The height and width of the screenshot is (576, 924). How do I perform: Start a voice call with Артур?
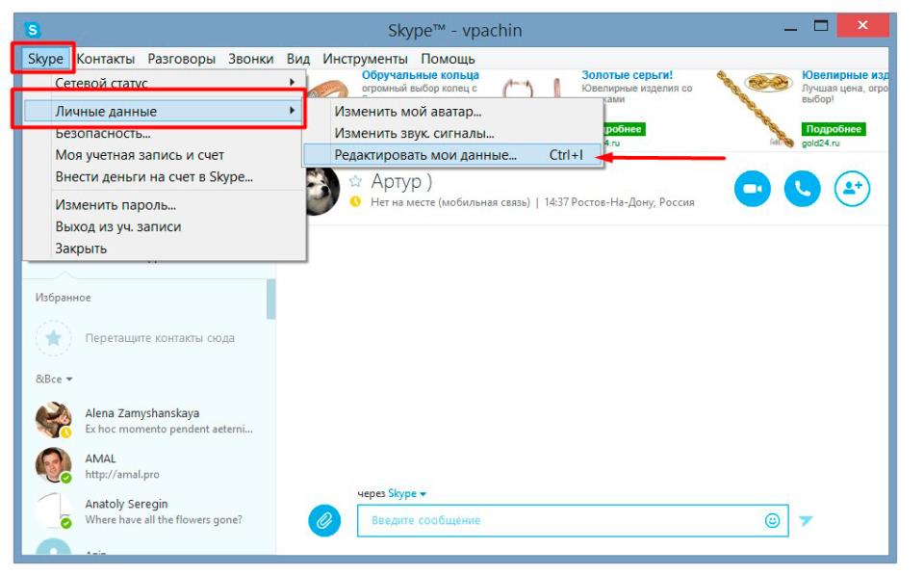802,189
